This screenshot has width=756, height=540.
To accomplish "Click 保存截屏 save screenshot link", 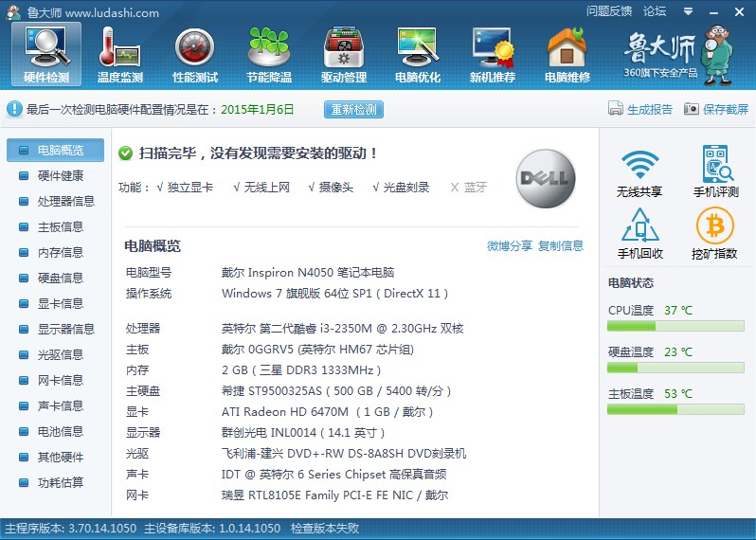I will click(x=725, y=110).
